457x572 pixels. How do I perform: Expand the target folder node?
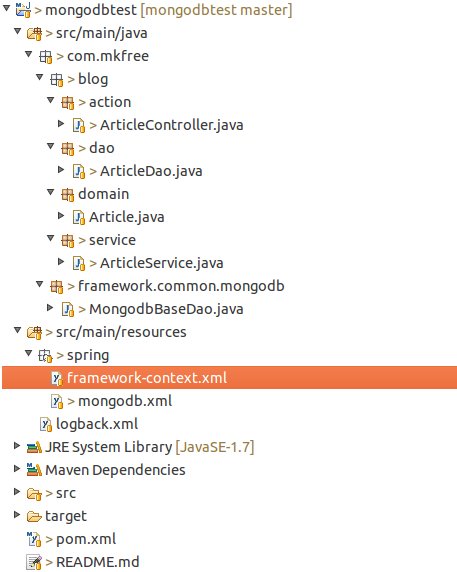pos(17,514)
